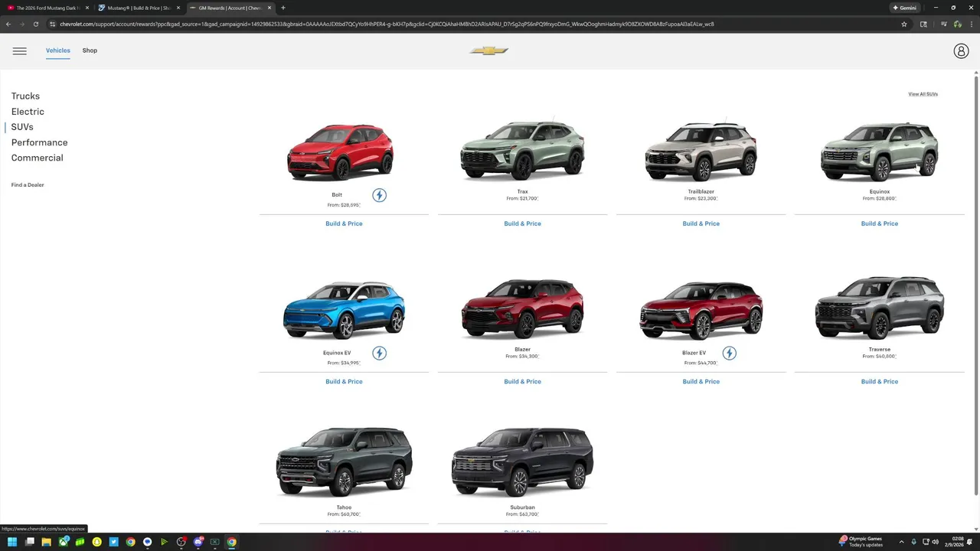Go back using browser back arrow
Screen dimensions: 980x551
coord(8,24)
